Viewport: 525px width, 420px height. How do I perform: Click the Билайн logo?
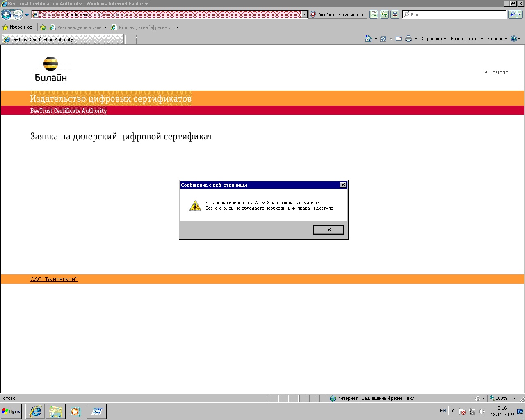51,69
